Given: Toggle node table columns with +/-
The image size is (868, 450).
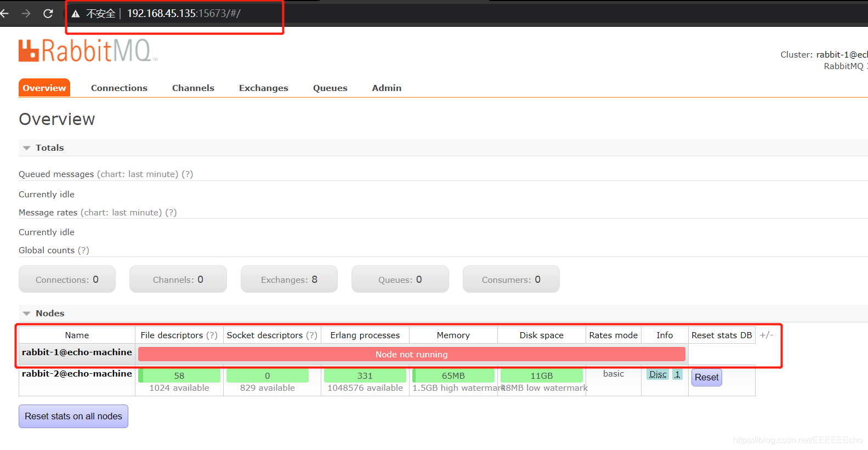Looking at the screenshot, I should (x=767, y=335).
